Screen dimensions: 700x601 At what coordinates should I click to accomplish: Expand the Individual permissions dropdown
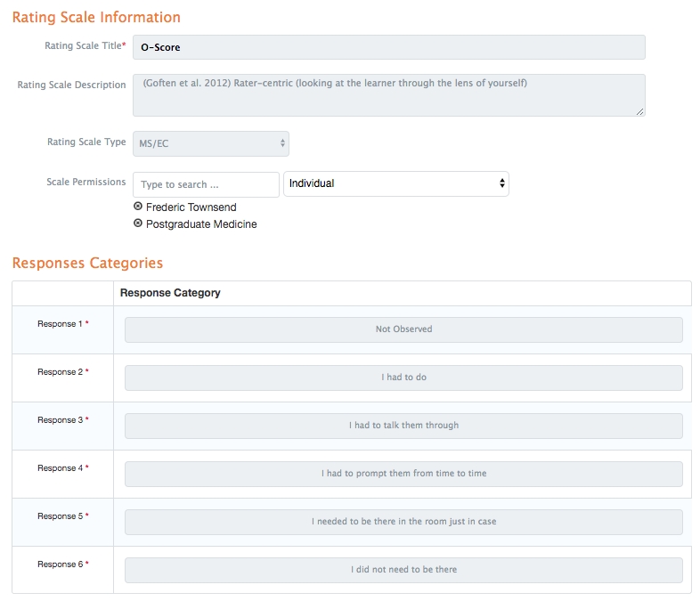pyautogui.click(x=396, y=183)
